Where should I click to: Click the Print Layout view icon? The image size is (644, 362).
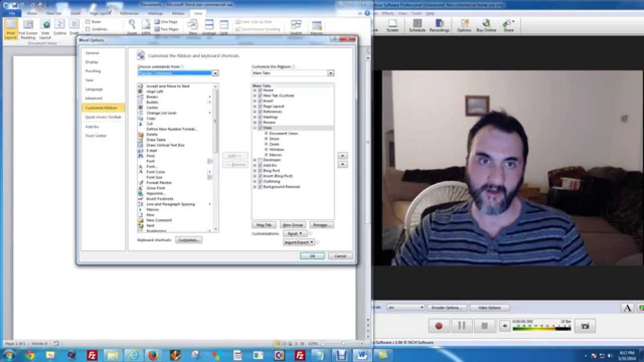click(x=11, y=29)
